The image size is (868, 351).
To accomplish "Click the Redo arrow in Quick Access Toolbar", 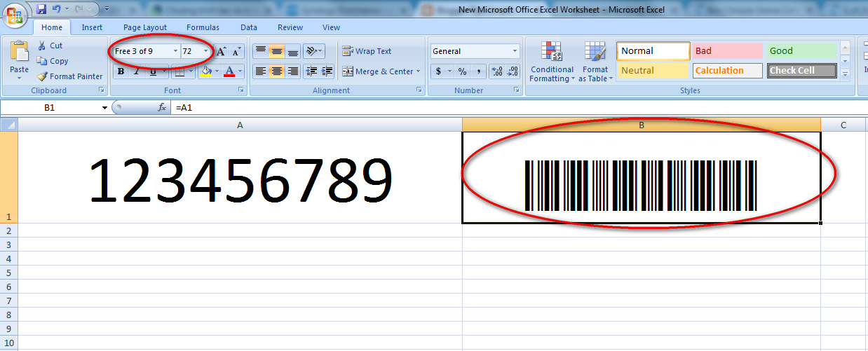I will pyautogui.click(x=79, y=9).
